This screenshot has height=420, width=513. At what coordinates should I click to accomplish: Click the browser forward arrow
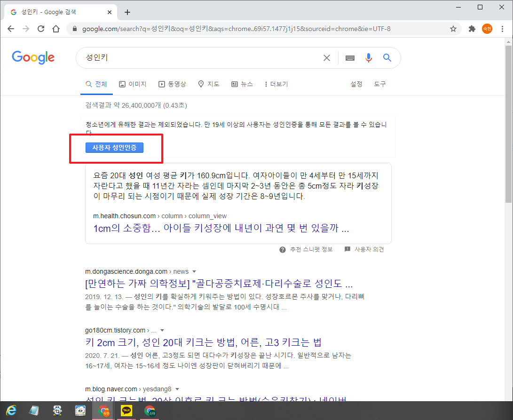click(x=26, y=29)
